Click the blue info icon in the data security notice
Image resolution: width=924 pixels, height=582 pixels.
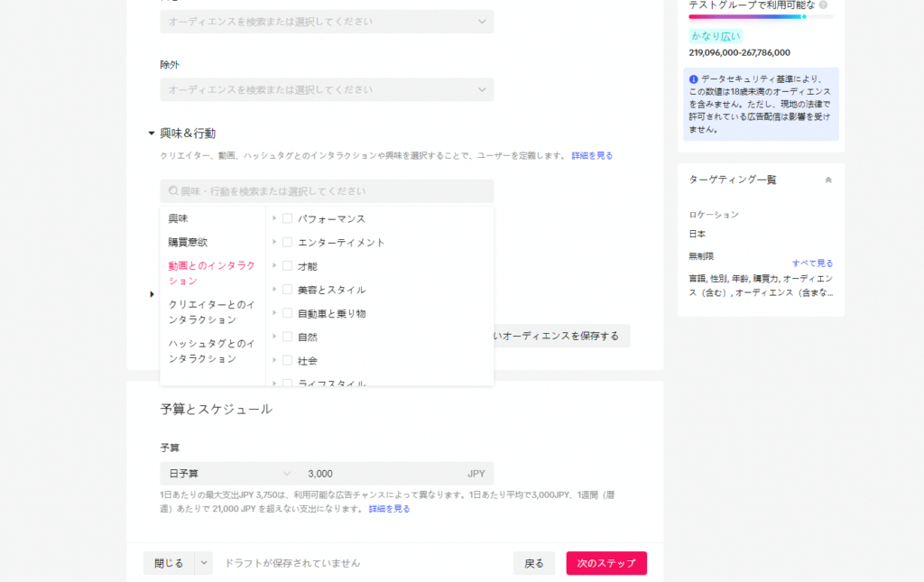[x=694, y=79]
